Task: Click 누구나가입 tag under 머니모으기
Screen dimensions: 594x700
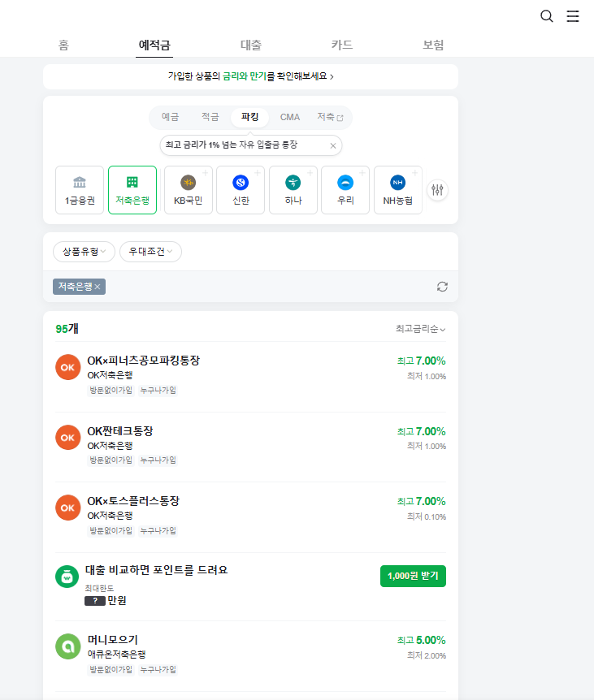Action: [x=158, y=669]
